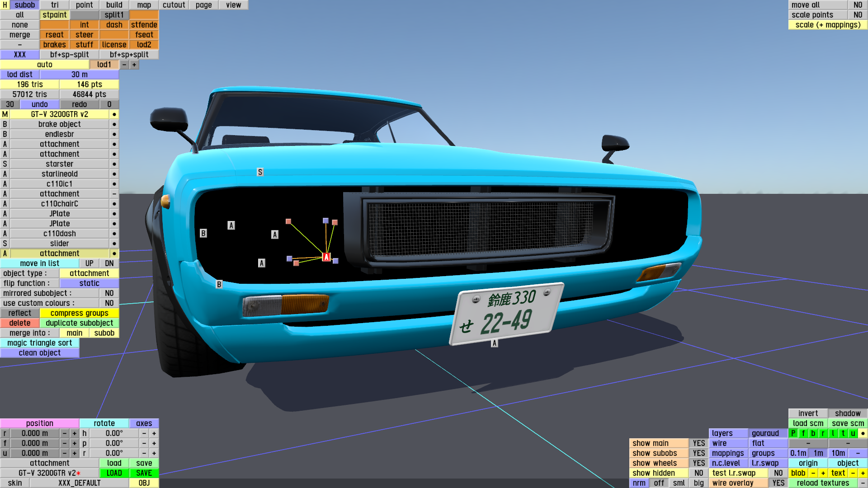This screenshot has width=868, height=488.
Task: Open object type attachment selector
Action: [x=89, y=273]
